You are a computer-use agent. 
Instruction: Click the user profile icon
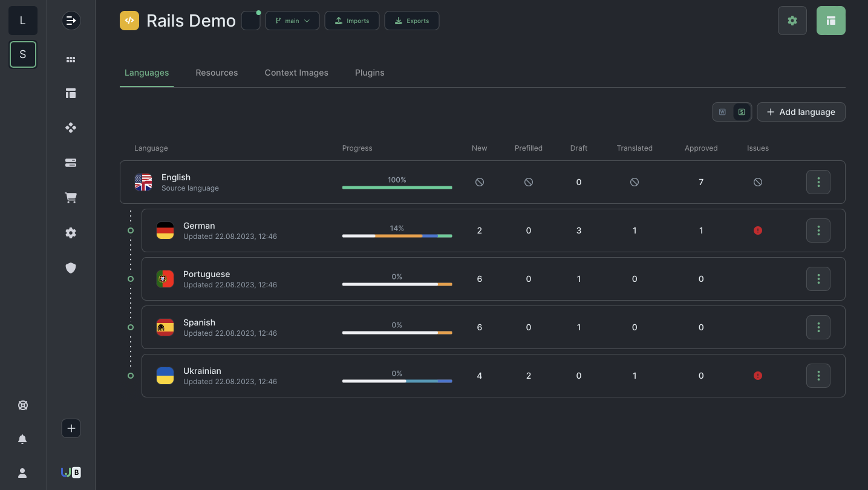coord(22,473)
